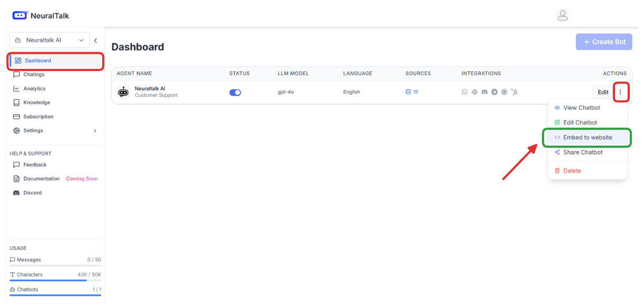The image size is (644, 306).
Task: Click the English language cell
Action: [x=351, y=92]
